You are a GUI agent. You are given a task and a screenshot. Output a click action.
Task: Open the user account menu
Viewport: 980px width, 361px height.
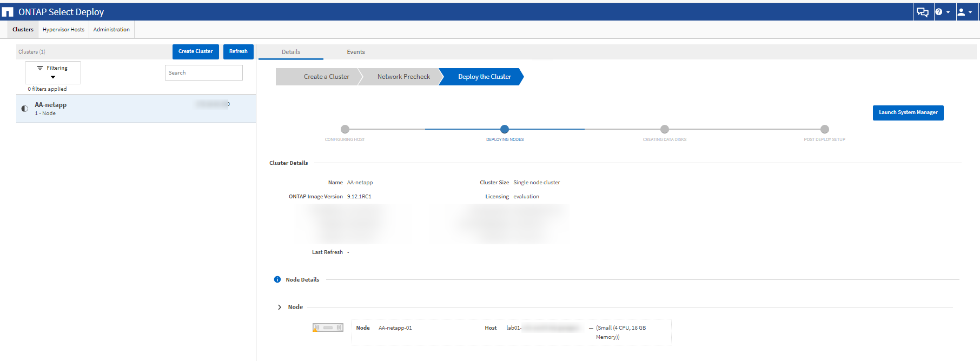click(x=964, y=12)
